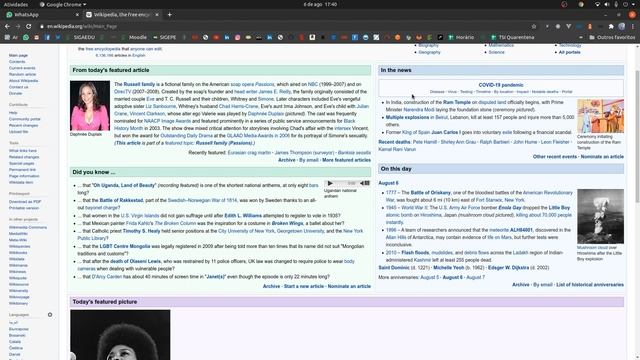The image size is (640, 360).
Task: Open the Languages settings gear icon
Action: 50,315
